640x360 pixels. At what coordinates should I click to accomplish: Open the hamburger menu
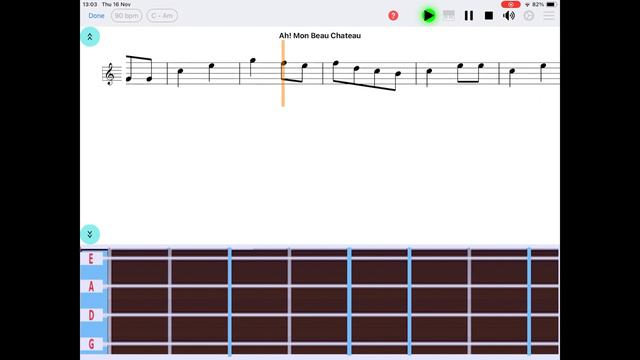point(549,16)
